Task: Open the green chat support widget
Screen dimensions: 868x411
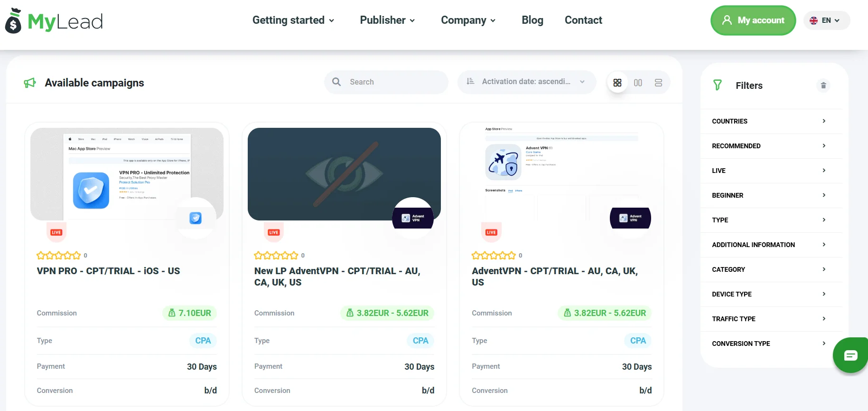Action: 850,355
